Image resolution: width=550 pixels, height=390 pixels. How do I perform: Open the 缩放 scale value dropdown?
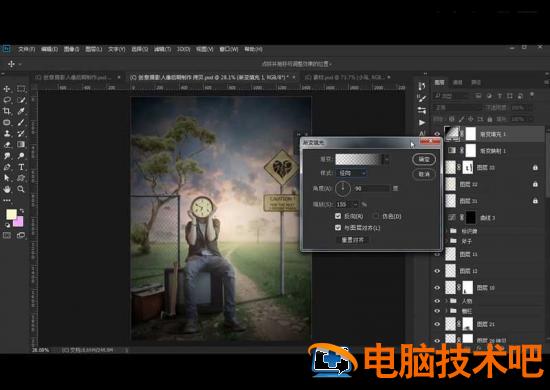pos(356,204)
